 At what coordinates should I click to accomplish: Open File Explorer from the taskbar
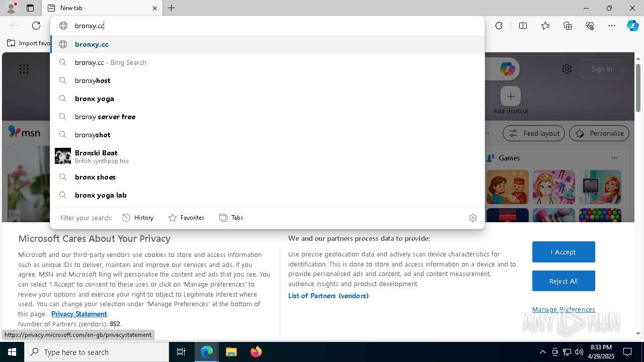coord(231,352)
